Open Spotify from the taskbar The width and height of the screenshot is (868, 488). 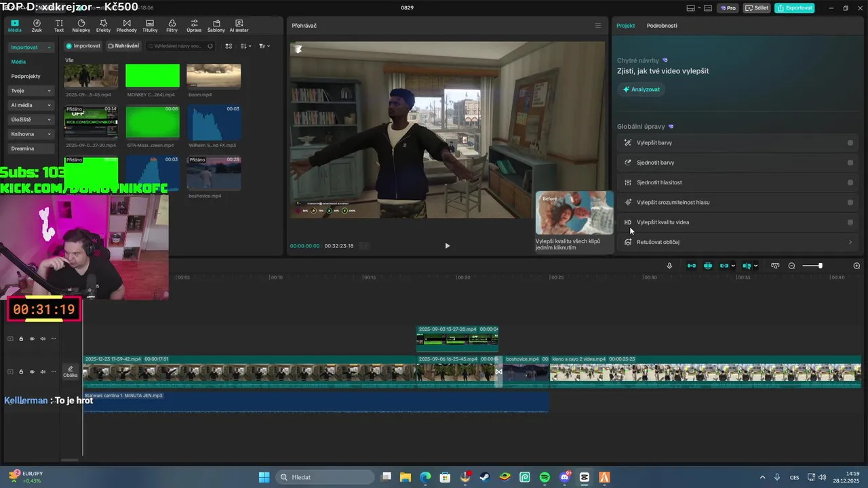coord(545,477)
